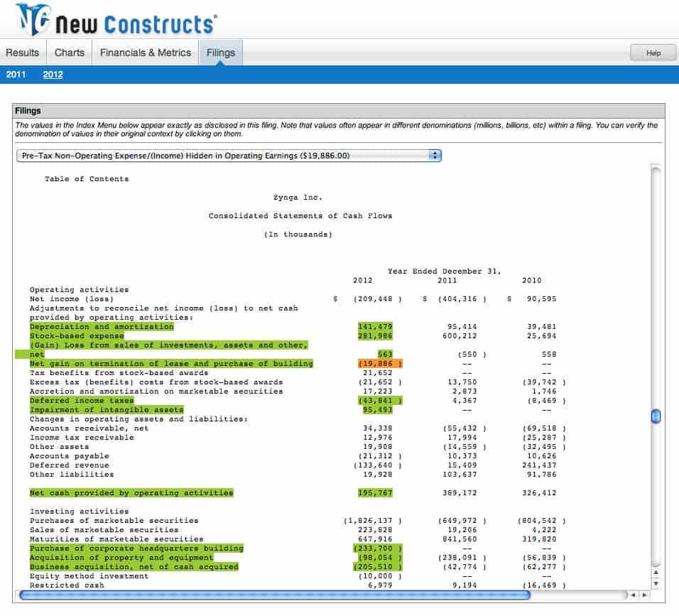Open Financials & Metrics tab

(x=146, y=53)
